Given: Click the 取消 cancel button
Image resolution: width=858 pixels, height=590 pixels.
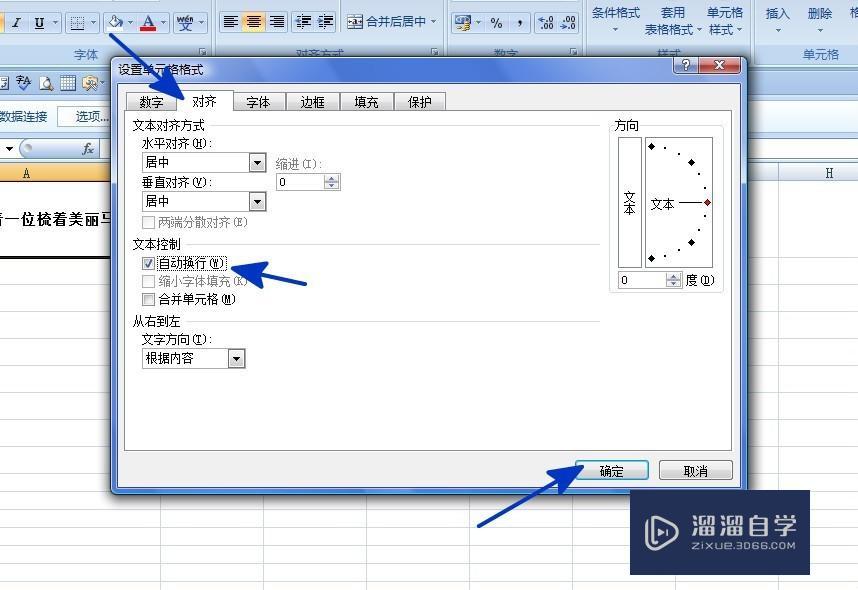Looking at the screenshot, I should click(695, 471).
